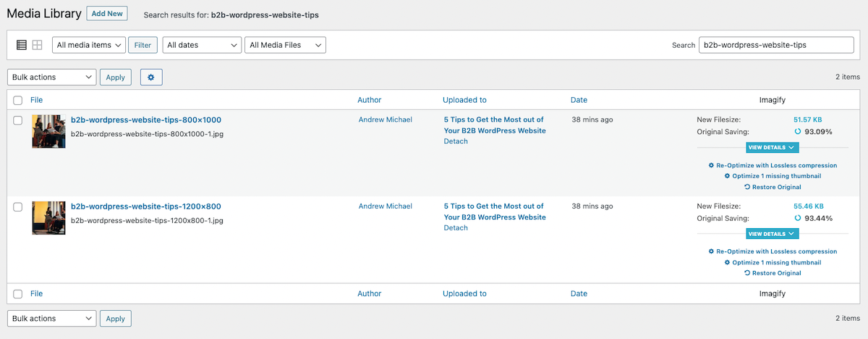Sort by File column in the header
The height and width of the screenshot is (339, 868).
tap(36, 100)
